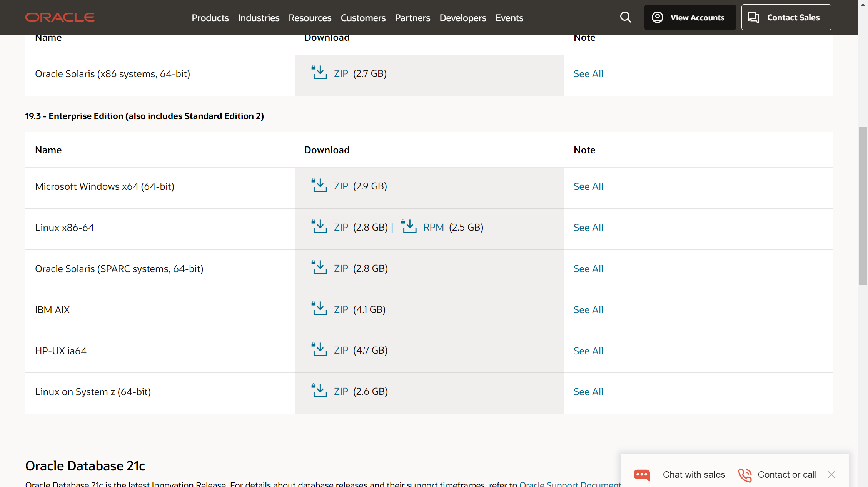Click the Contact Sales button

(x=786, y=17)
